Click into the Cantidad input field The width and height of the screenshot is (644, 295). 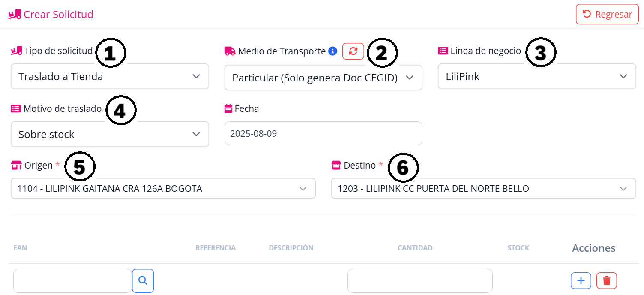pyautogui.click(x=420, y=281)
